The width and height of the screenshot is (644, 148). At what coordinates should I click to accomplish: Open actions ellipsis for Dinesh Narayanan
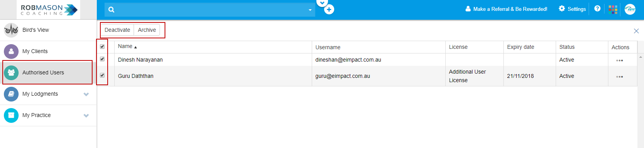(x=620, y=60)
